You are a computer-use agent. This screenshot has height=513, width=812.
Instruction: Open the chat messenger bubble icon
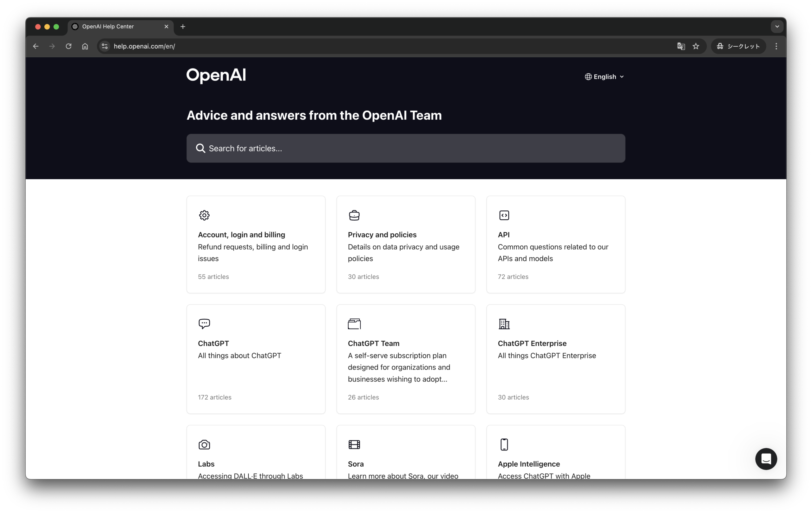[766, 459]
